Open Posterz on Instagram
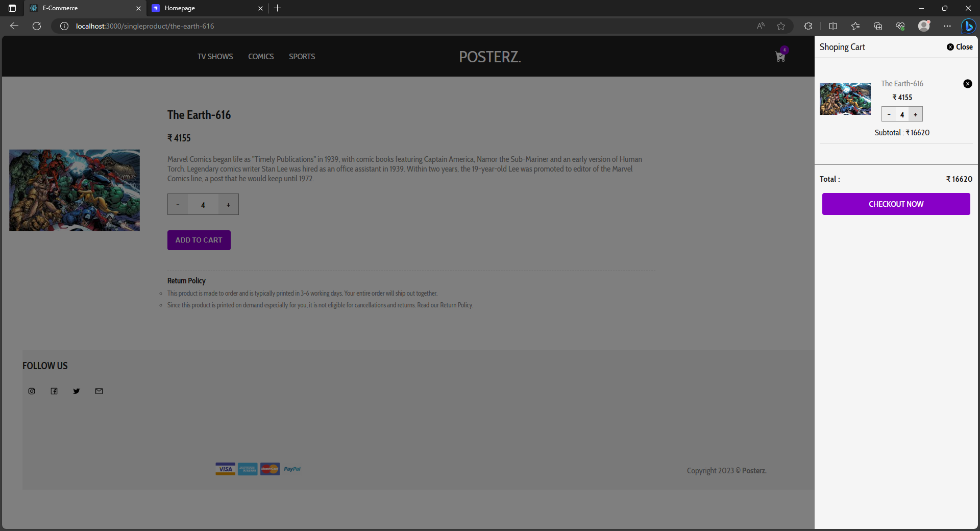This screenshot has height=531, width=980. pyautogui.click(x=32, y=391)
